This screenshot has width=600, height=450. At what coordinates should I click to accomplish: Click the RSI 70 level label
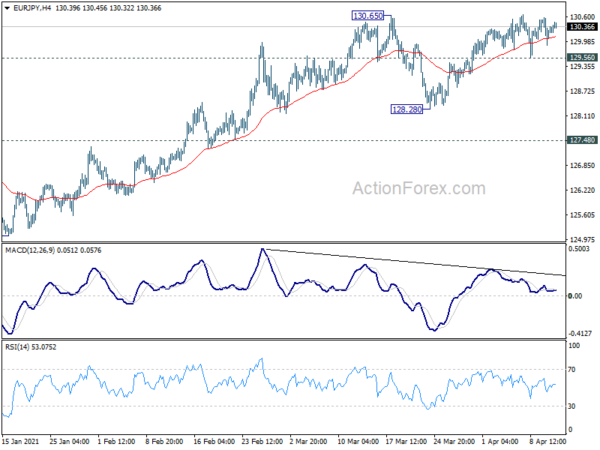(x=572, y=370)
